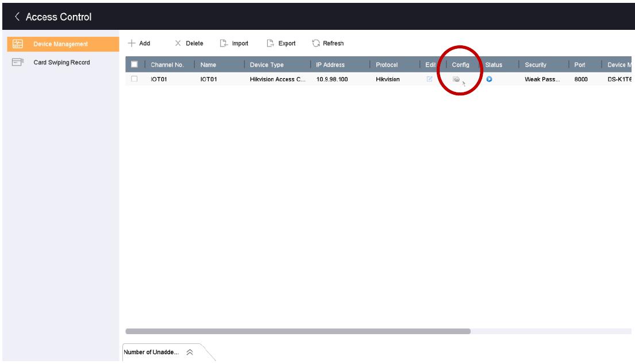Click the blue Status icon for IOT01

tap(489, 79)
